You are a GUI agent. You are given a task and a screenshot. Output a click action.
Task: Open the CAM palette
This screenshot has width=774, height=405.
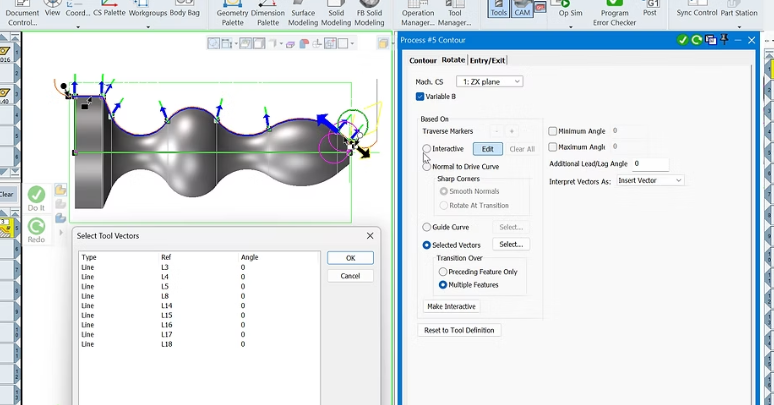tap(520, 9)
